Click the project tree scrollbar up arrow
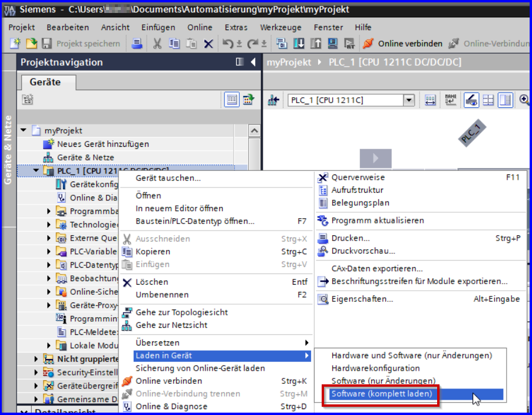Image resolution: width=532 pixels, height=415 pixels. (255, 130)
